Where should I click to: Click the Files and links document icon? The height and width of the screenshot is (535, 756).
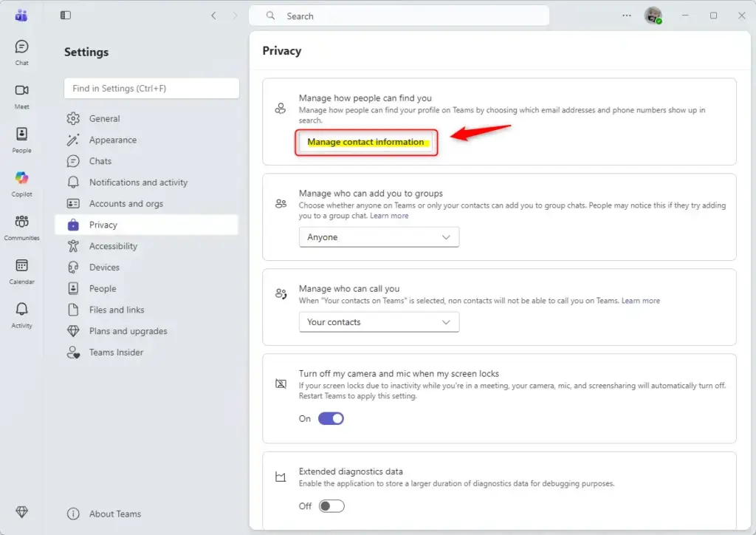coord(73,310)
